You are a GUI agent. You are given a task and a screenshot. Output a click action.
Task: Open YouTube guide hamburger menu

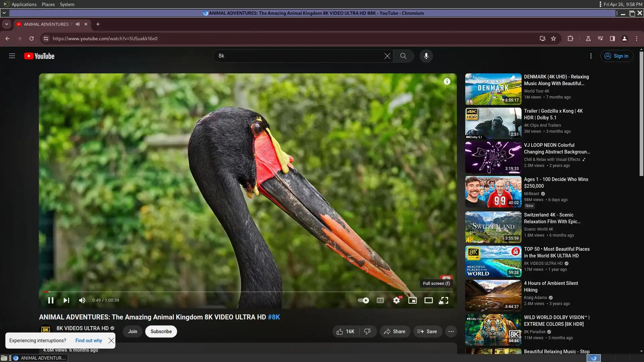coord(12,56)
